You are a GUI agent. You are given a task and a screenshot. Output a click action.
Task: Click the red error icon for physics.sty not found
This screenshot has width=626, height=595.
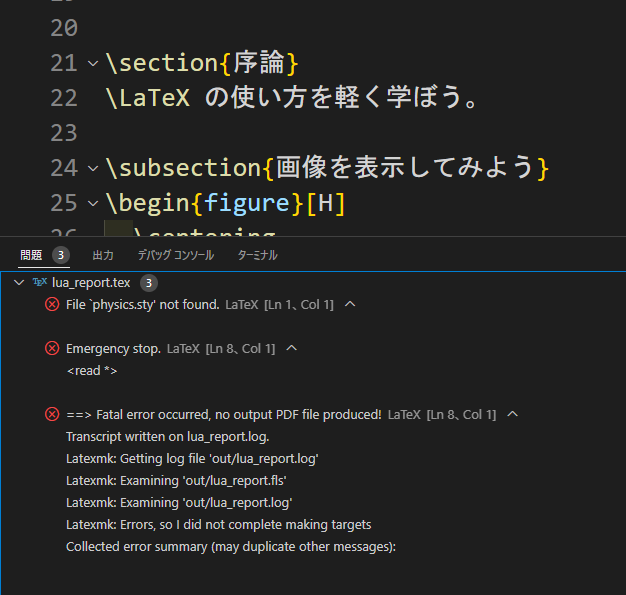[x=52, y=304]
